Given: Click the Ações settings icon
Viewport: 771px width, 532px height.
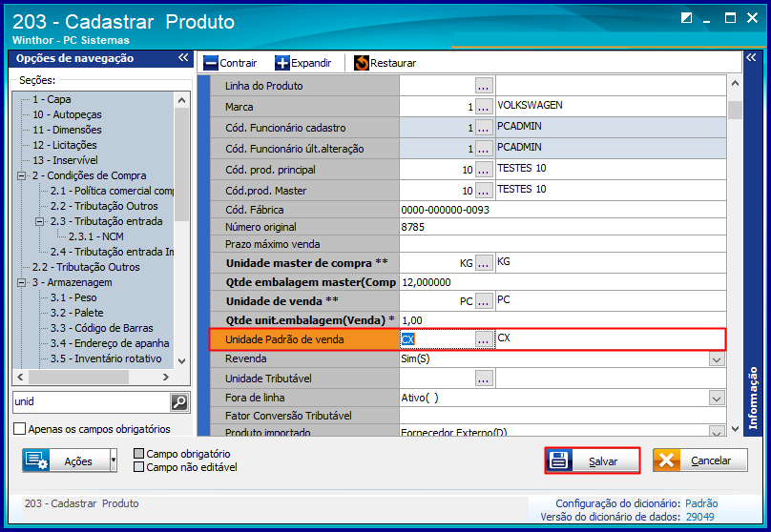Looking at the screenshot, I should 37,460.
